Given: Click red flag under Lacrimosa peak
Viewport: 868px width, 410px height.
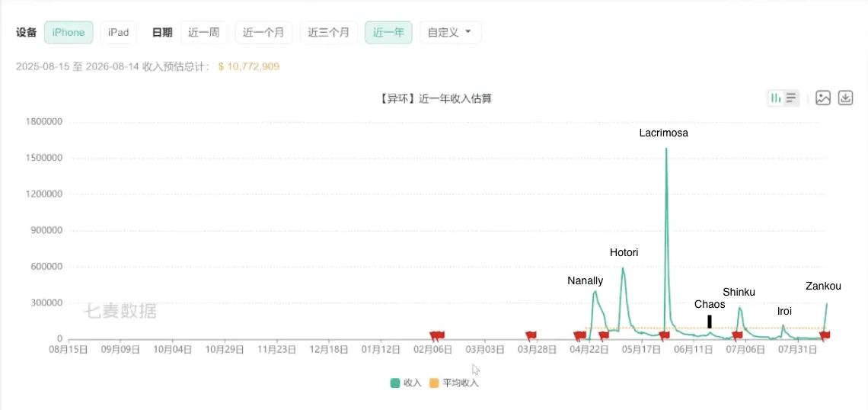Looking at the screenshot, I should pyautogui.click(x=664, y=335).
